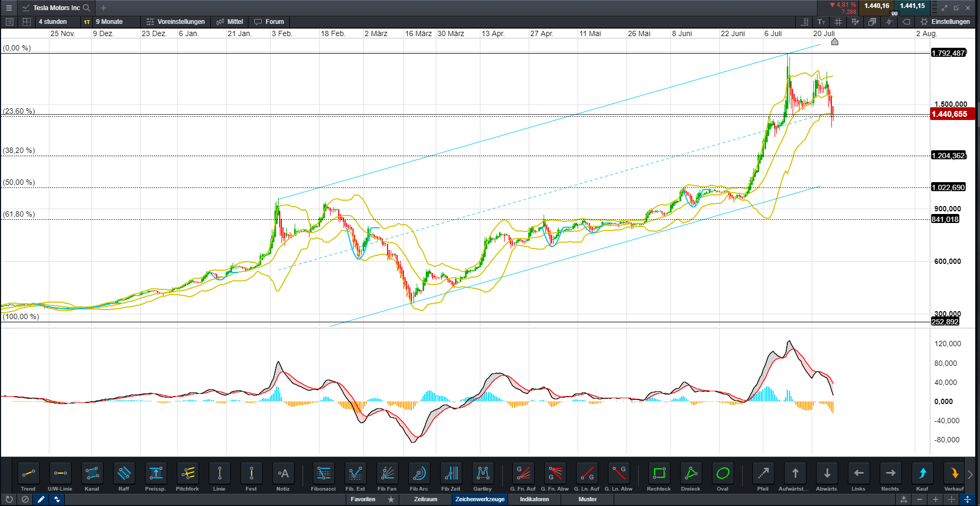Open the Zeitraum tab
This screenshot has width=980, height=506.
coord(426,500)
